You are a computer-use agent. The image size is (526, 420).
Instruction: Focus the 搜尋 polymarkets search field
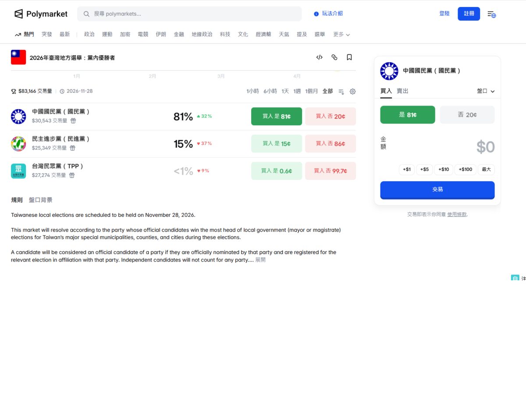pyautogui.click(x=189, y=14)
